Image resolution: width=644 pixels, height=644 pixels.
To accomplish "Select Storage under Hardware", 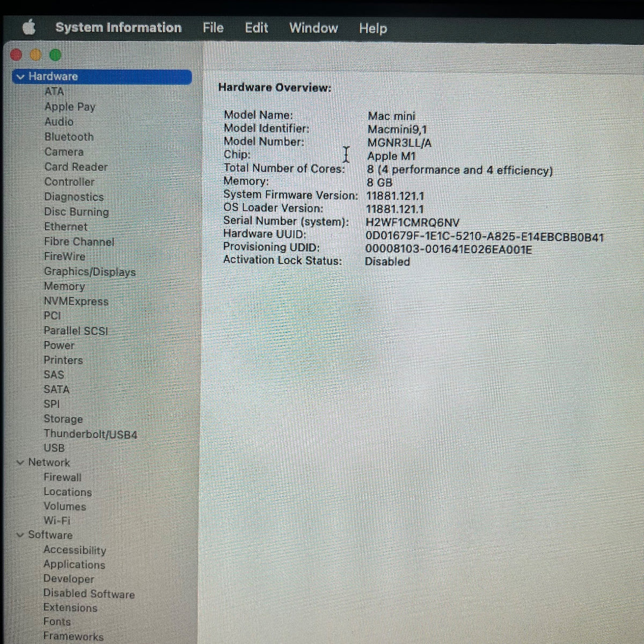I will pyautogui.click(x=63, y=419).
